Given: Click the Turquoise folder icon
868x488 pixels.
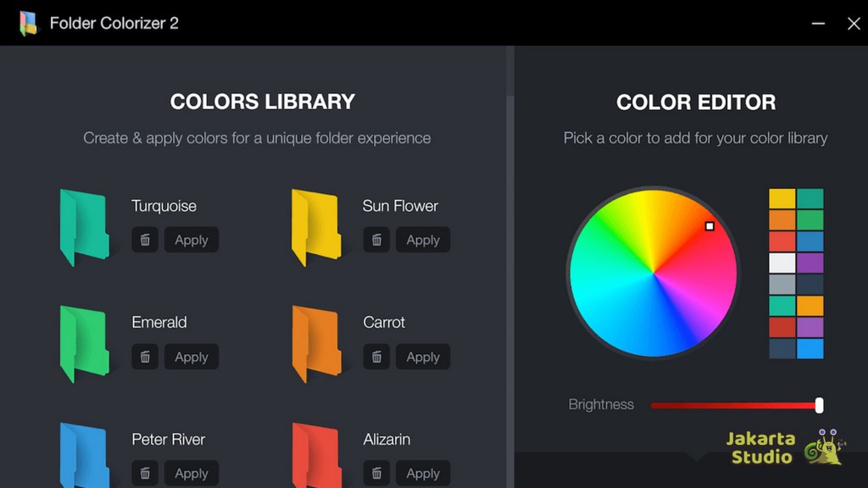Looking at the screenshot, I should tap(84, 227).
